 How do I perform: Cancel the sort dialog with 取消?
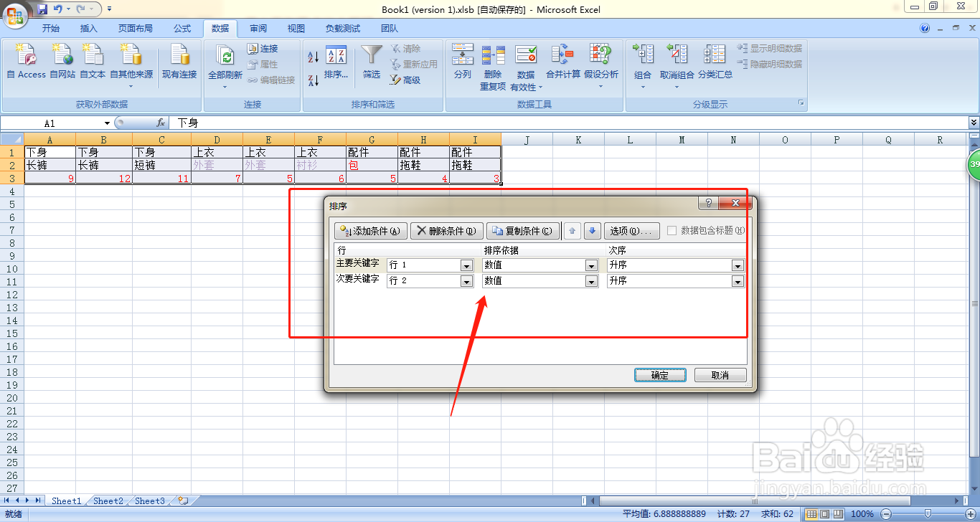click(x=720, y=375)
